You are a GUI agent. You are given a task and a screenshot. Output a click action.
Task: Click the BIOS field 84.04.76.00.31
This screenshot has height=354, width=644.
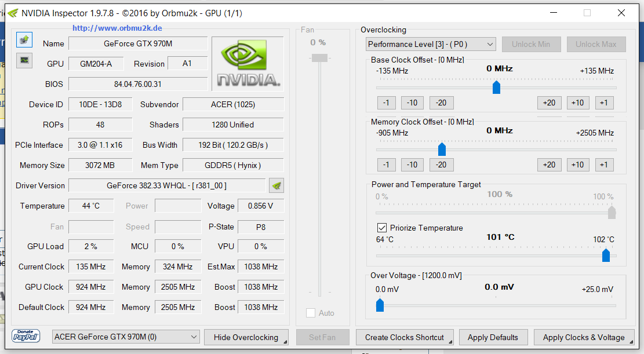138,84
